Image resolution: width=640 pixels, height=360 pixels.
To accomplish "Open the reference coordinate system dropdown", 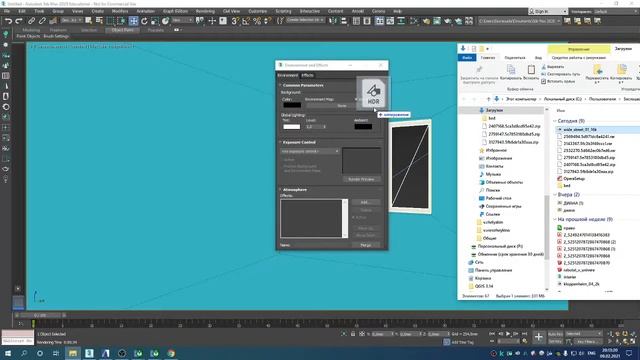I will click(182, 20).
